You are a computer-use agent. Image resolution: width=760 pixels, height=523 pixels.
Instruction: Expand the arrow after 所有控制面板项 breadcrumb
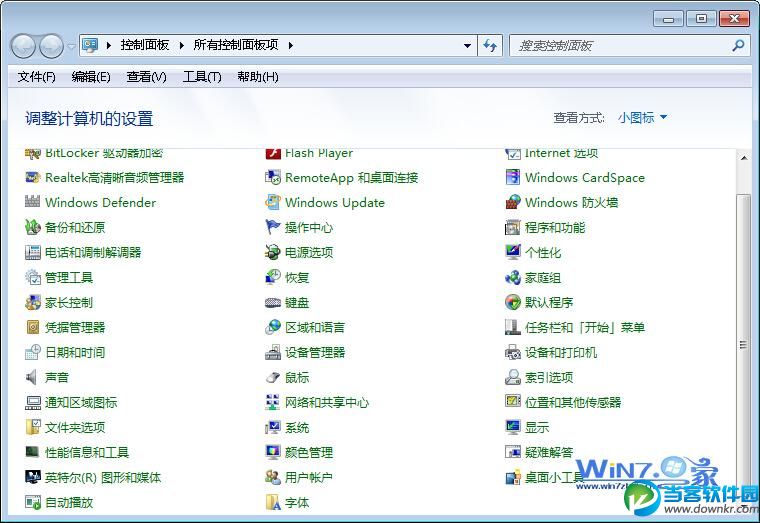pyautogui.click(x=291, y=46)
